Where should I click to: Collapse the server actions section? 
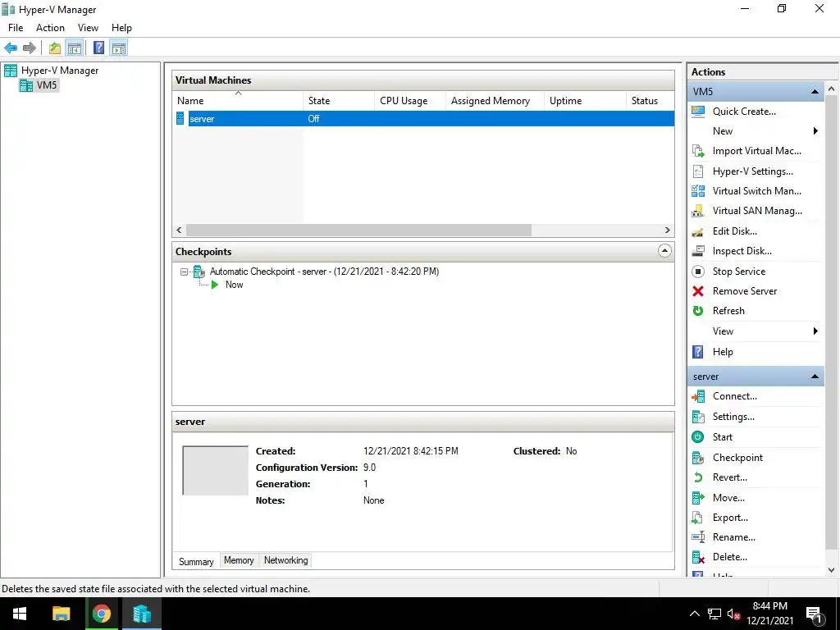[x=815, y=377]
